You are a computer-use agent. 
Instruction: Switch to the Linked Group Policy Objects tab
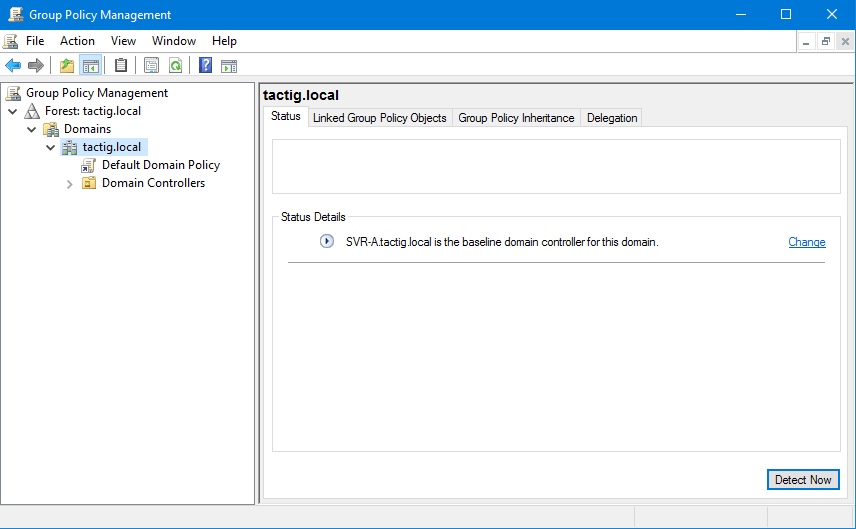(x=379, y=118)
